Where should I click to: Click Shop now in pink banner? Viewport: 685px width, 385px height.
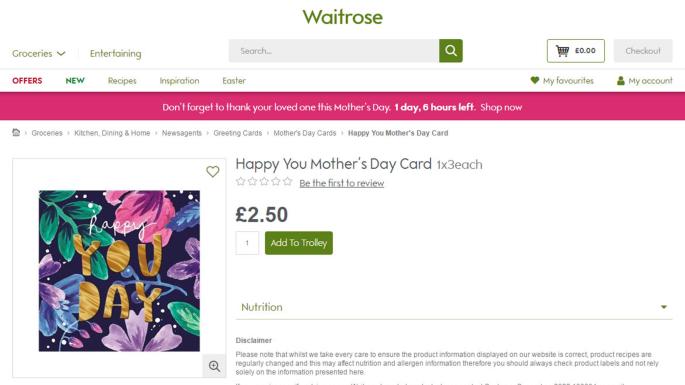click(x=501, y=107)
